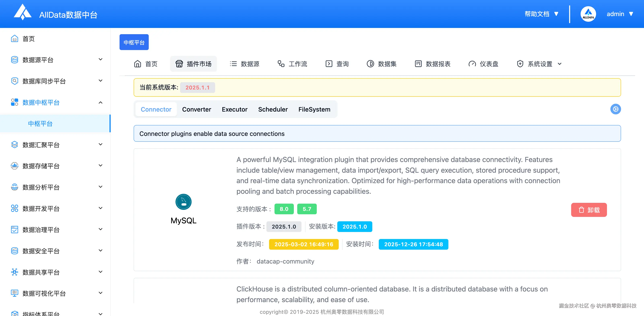
Task: Click the MySQL plugin logo
Action: point(183,202)
